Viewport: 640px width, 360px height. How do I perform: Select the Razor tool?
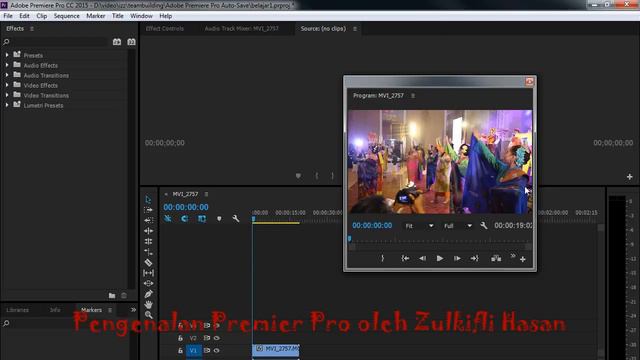click(148, 262)
